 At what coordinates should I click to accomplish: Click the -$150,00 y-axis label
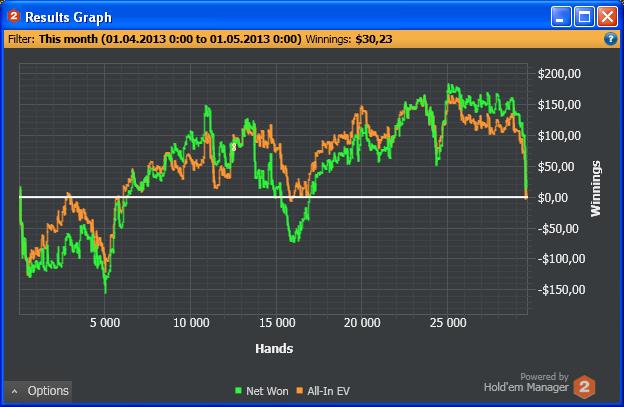tap(561, 290)
